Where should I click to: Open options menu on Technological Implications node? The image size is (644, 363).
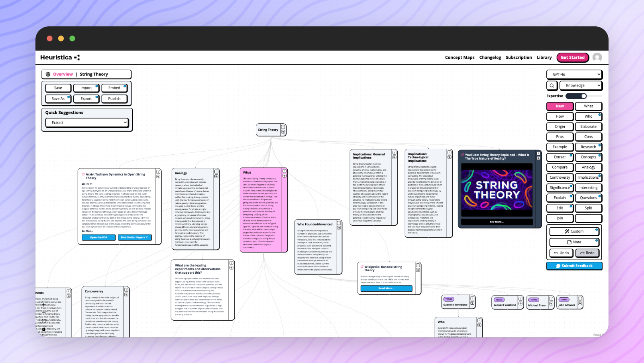(x=449, y=152)
